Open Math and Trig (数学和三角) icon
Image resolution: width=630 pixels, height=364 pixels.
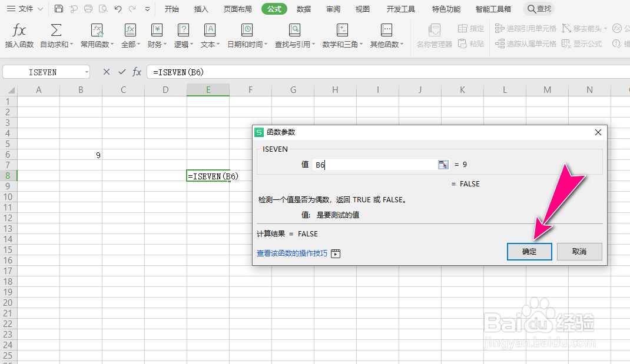tap(342, 30)
